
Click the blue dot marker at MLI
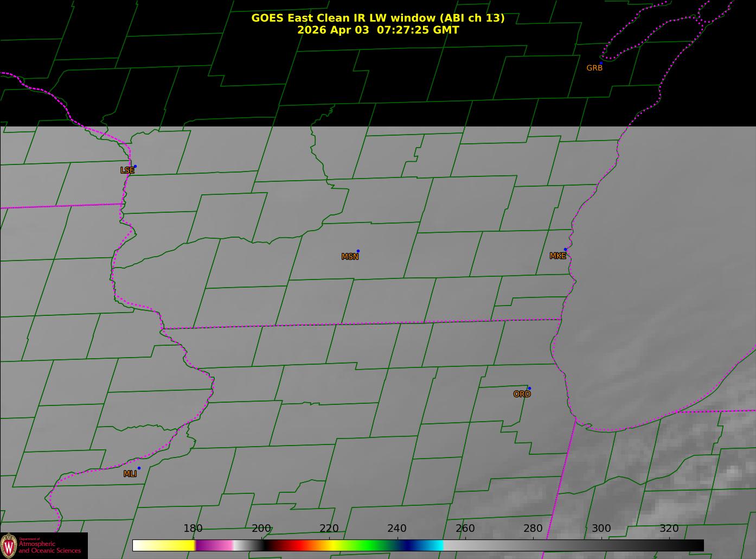click(139, 468)
